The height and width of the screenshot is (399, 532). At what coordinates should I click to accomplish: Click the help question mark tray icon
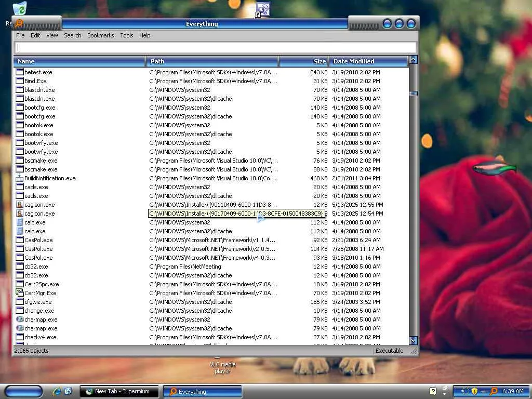click(433, 391)
